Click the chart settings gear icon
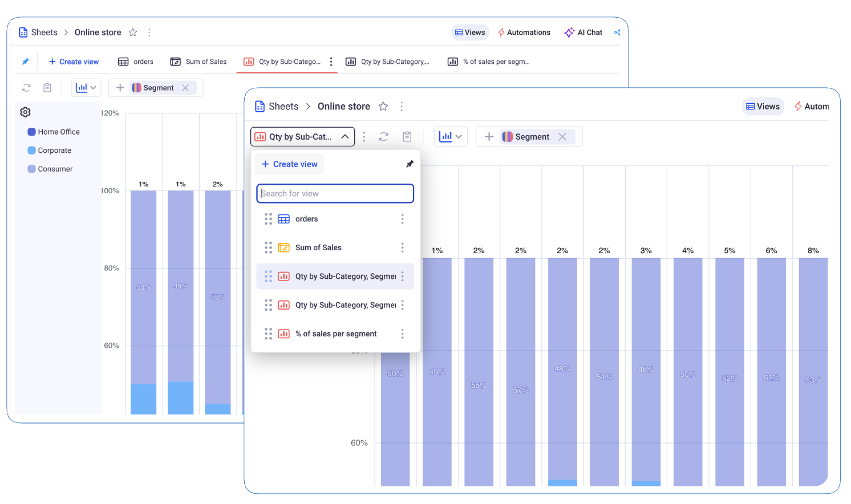 [x=25, y=112]
